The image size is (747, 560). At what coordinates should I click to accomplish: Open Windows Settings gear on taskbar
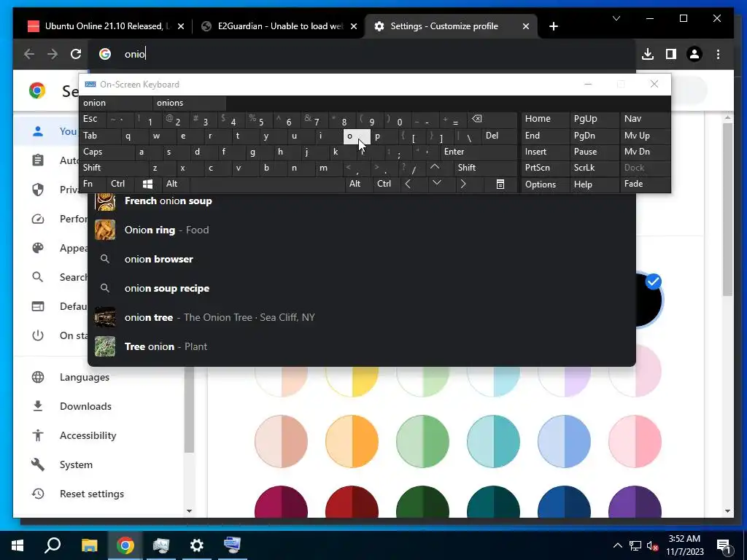point(196,545)
